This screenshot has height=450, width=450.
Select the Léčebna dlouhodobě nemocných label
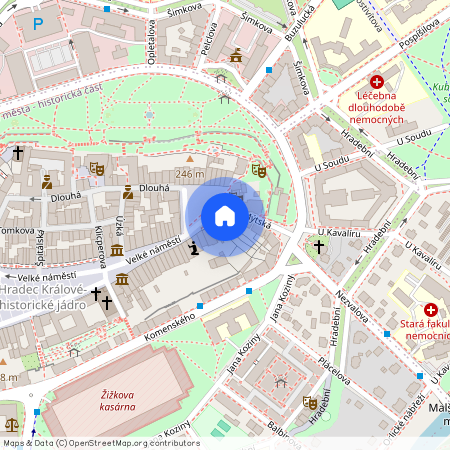(377, 108)
